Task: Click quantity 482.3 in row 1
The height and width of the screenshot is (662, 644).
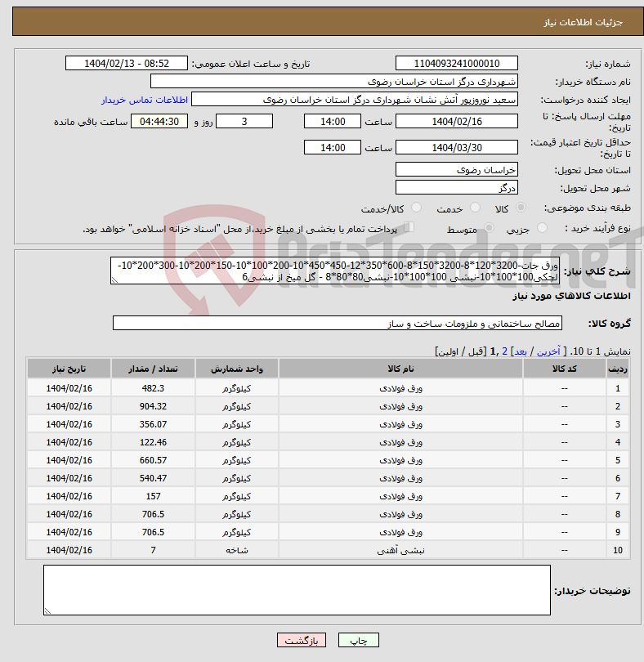Action: point(153,388)
